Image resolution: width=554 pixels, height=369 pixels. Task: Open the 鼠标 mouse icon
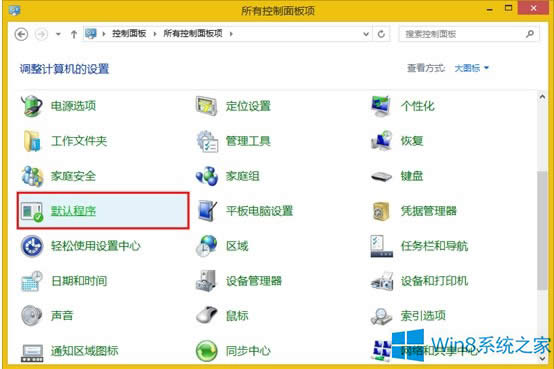click(x=207, y=315)
